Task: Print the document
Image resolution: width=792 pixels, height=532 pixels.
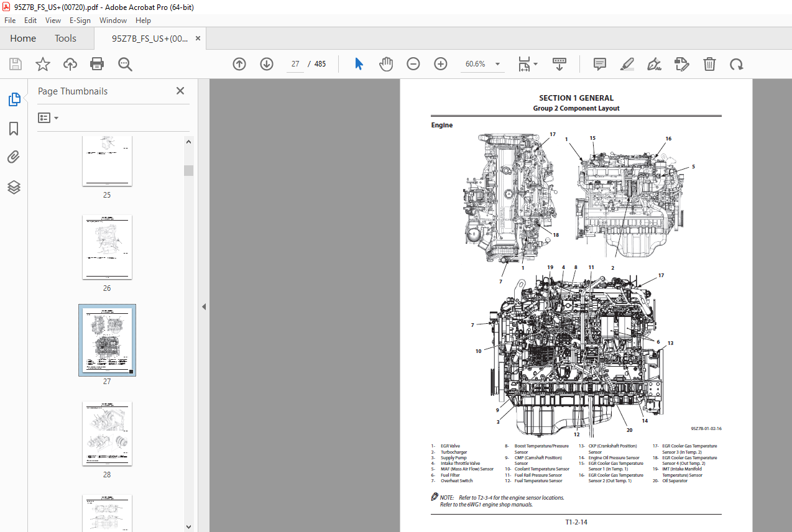Action: pos(97,64)
